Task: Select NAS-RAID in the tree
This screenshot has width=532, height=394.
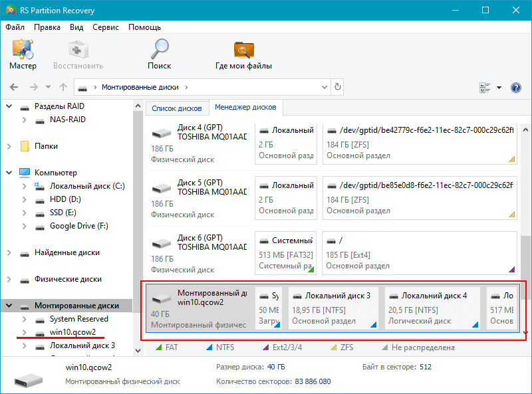Action: [68, 120]
